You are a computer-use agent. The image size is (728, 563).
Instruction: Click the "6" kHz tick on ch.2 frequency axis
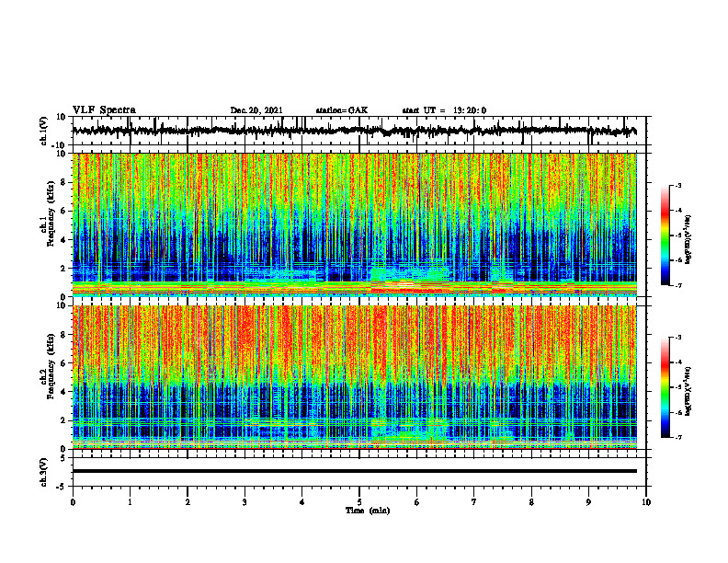(63, 363)
